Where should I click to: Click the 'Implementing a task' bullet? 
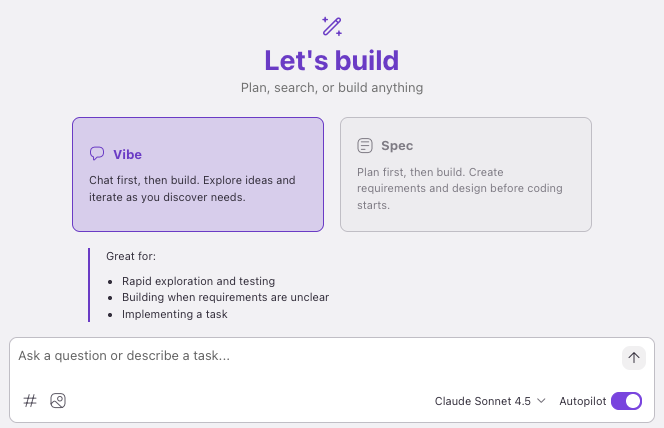click(174, 314)
